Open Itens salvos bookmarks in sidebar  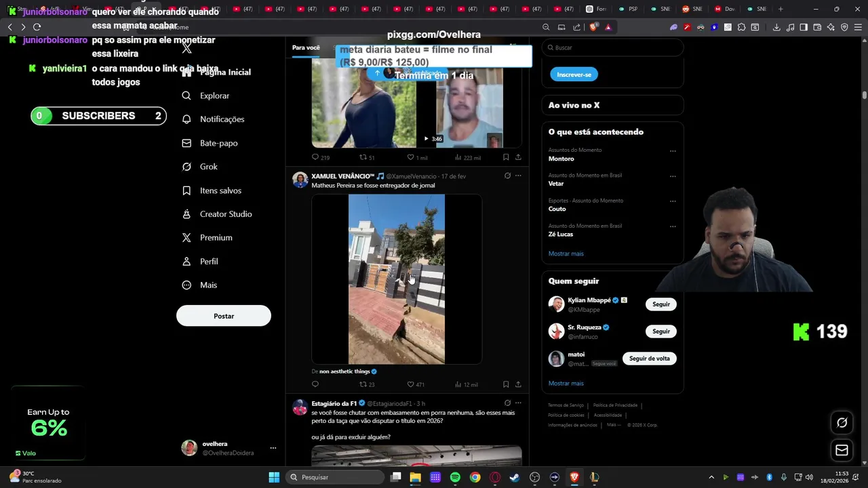(x=212, y=190)
